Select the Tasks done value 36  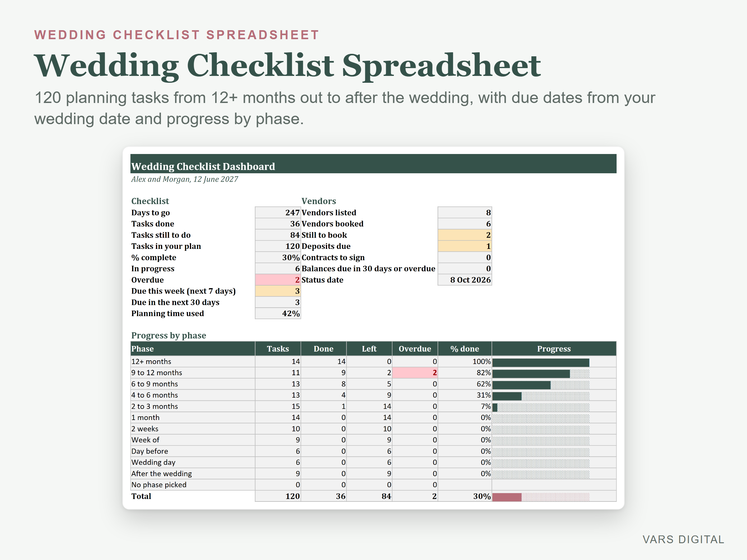278,224
